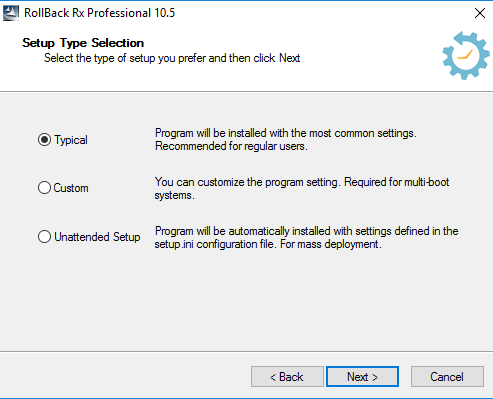Viewport: 493px width, 399px height.
Task: Click the blue gear clock logo
Action: click(466, 55)
